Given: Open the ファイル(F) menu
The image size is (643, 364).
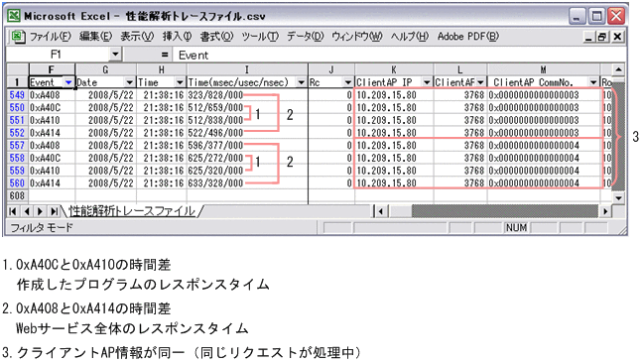Looking at the screenshot, I should tap(51, 37).
